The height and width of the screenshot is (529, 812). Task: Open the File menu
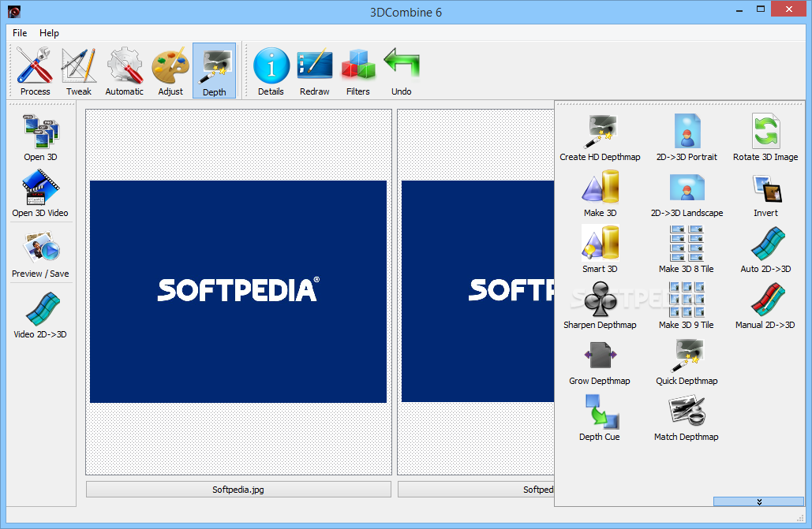pos(20,32)
